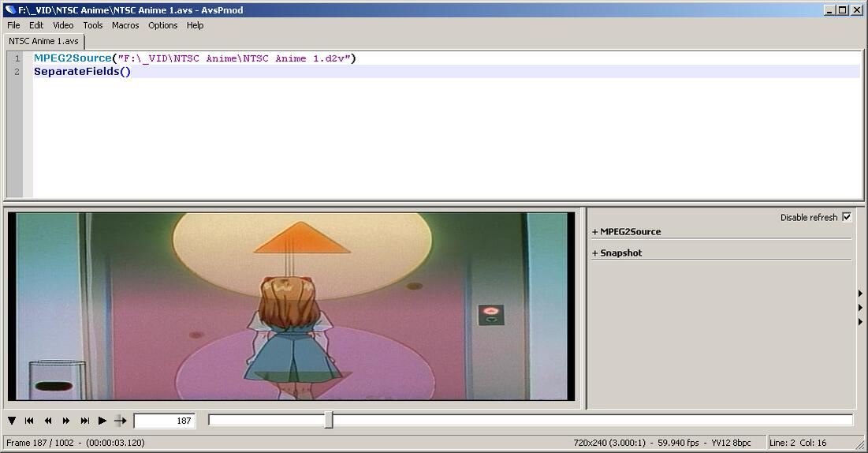Click the Line: 2 Col: 16 status indicator
The image size is (868, 453).
798,443
